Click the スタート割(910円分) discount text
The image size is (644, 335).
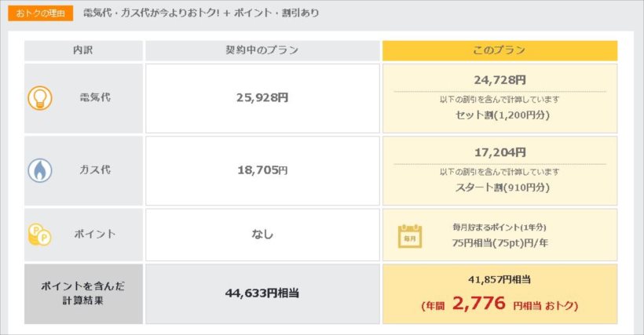tap(503, 188)
